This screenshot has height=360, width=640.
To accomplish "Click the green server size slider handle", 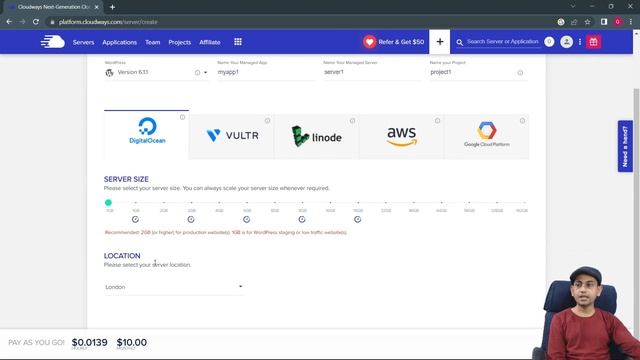I will point(108,202).
